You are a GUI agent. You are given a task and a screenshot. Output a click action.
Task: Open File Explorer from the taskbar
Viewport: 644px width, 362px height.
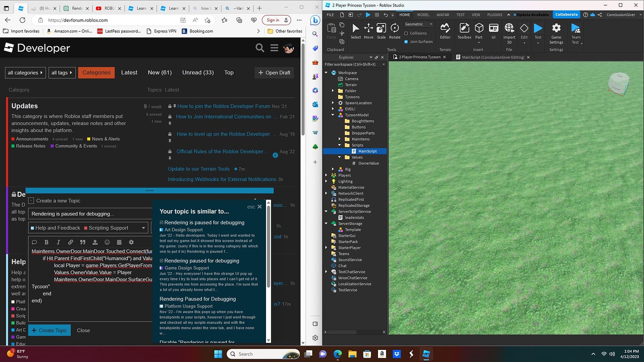(351, 354)
